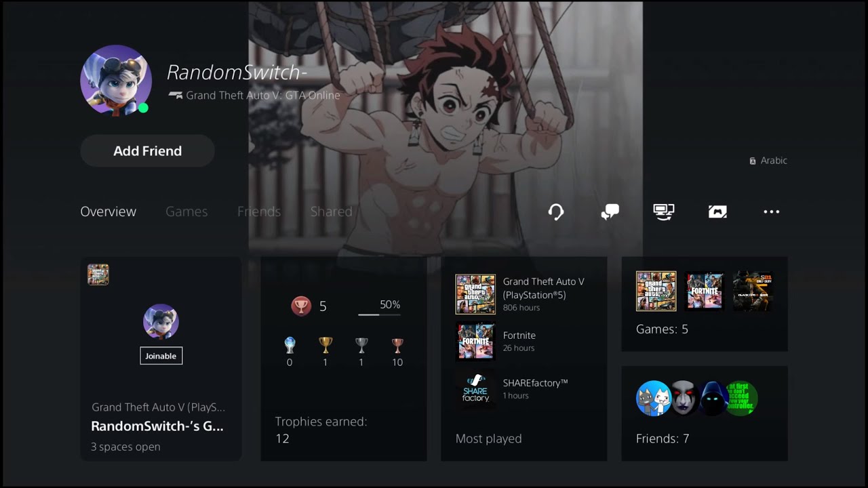868x488 pixels.
Task: Click the RandomSwitch- username text
Action: click(237, 72)
